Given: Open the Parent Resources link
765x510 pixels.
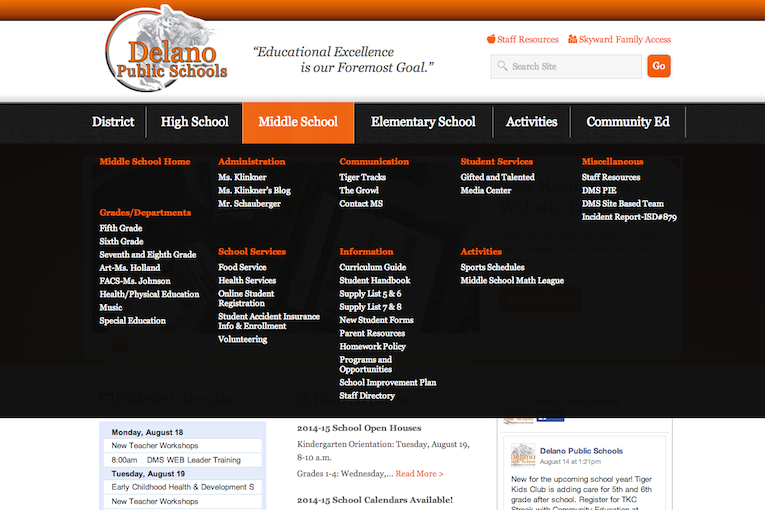Looking at the screenshot, I should (372, 333).
